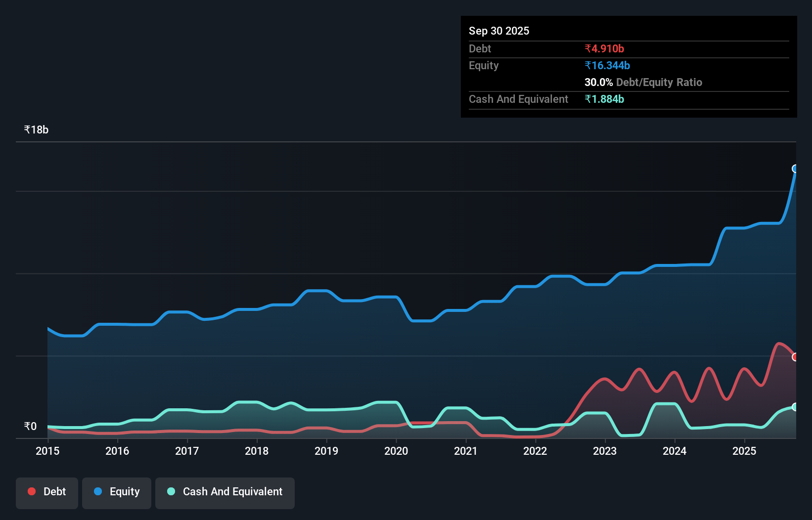Click the teal Cash And Equivalent dot icon
The image size is (812, 520).
[x=171, y=491]
